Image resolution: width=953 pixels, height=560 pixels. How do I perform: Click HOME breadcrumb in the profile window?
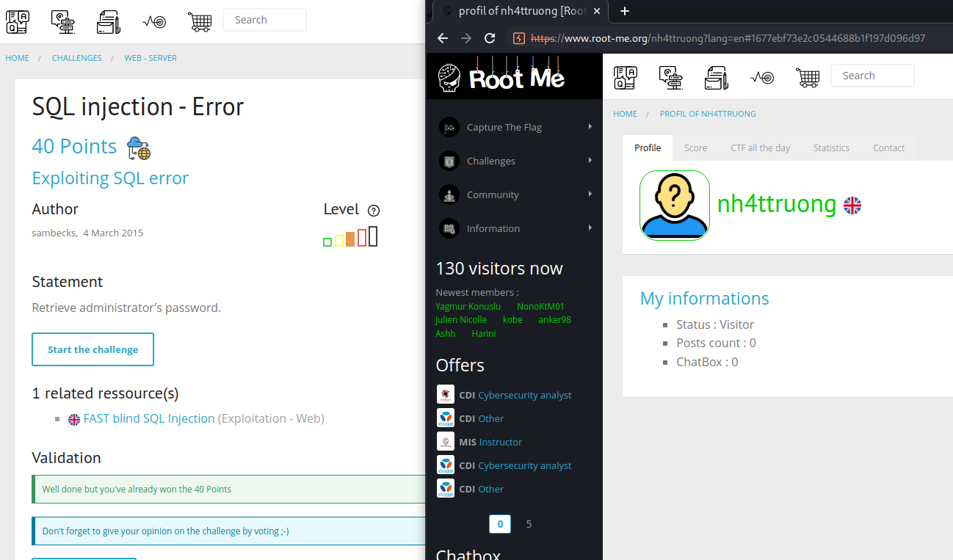pyautogui.click(x=626, y=114)
